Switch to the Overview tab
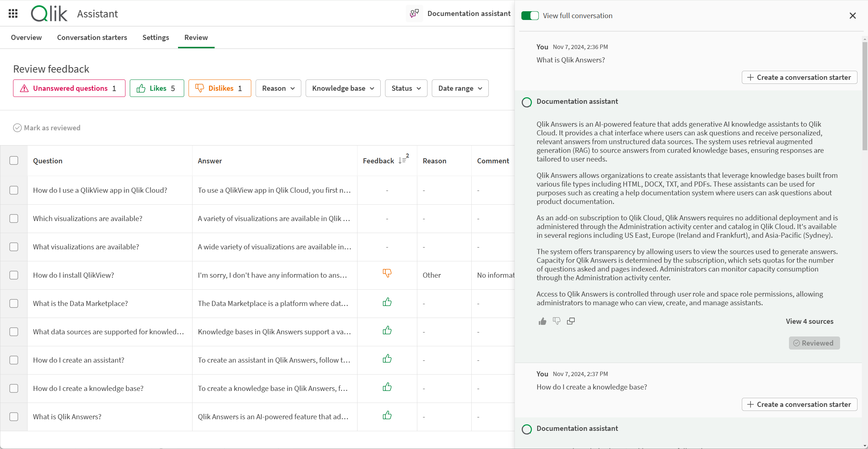The width and height of the screenshot is (868, 449). coord(27,37)
